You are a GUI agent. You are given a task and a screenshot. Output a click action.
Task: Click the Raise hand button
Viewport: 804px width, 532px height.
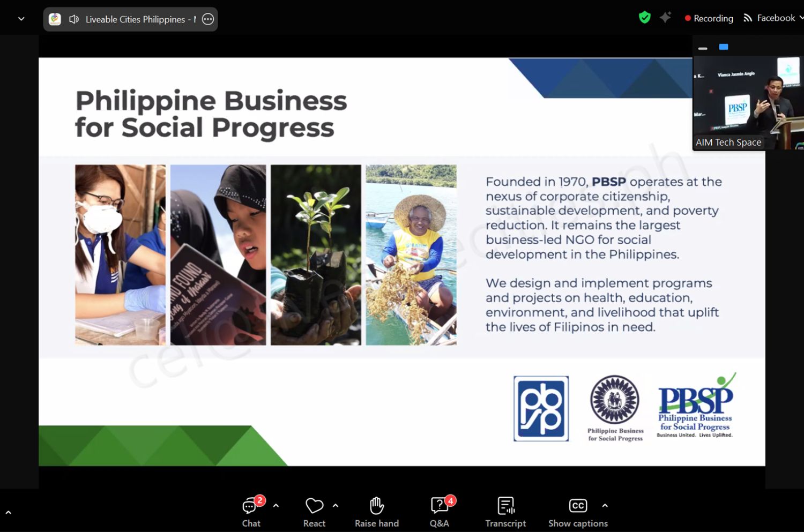point(377,512)
